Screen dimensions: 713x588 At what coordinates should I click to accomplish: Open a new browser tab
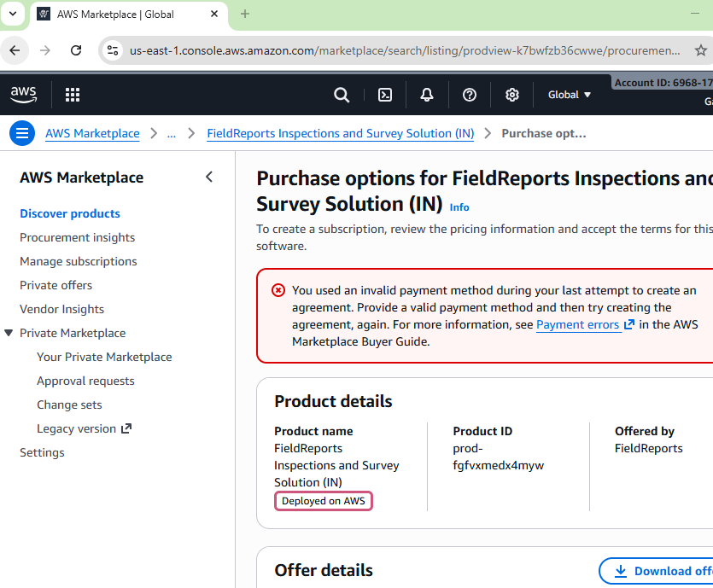[x=244, y=15]
